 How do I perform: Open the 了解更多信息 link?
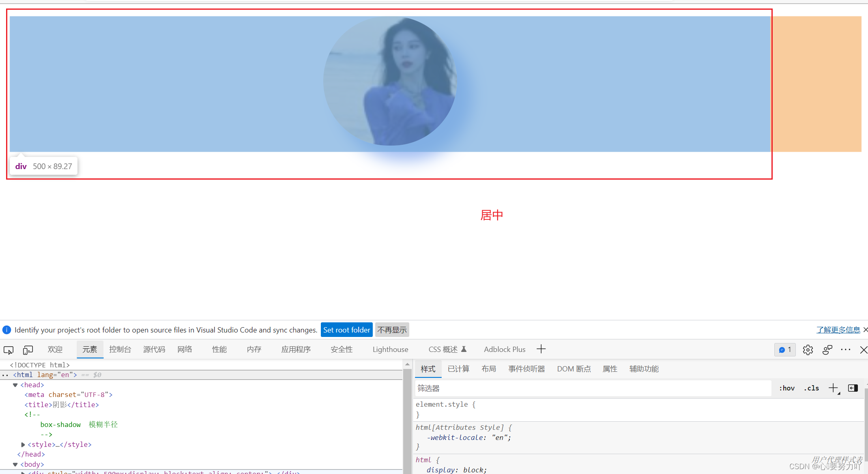coord(838,330)
